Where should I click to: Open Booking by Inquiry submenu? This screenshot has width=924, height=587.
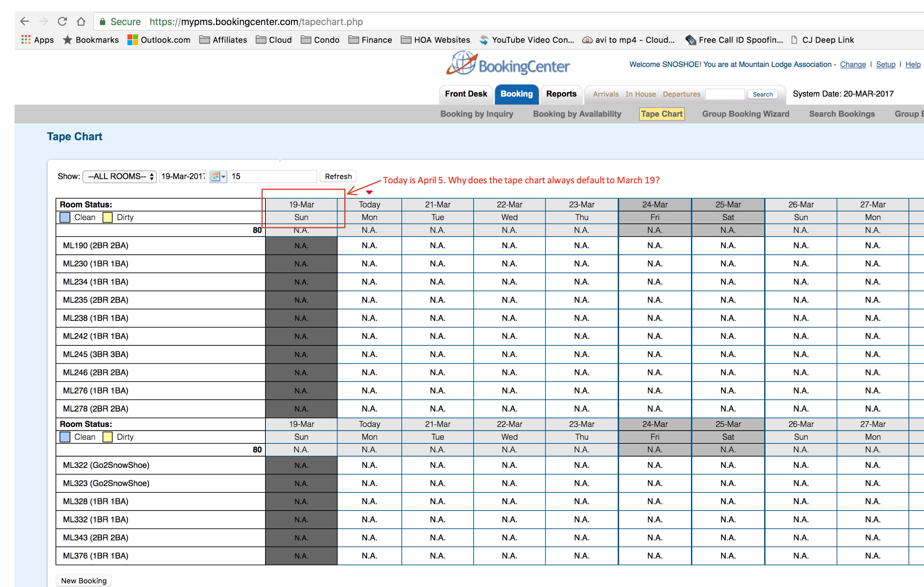point(477,114)
